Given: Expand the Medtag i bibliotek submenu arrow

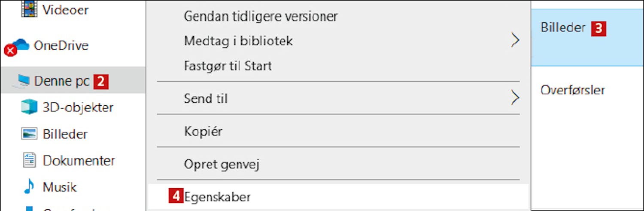Looking at the screenshot, I should tap(515, 40).
